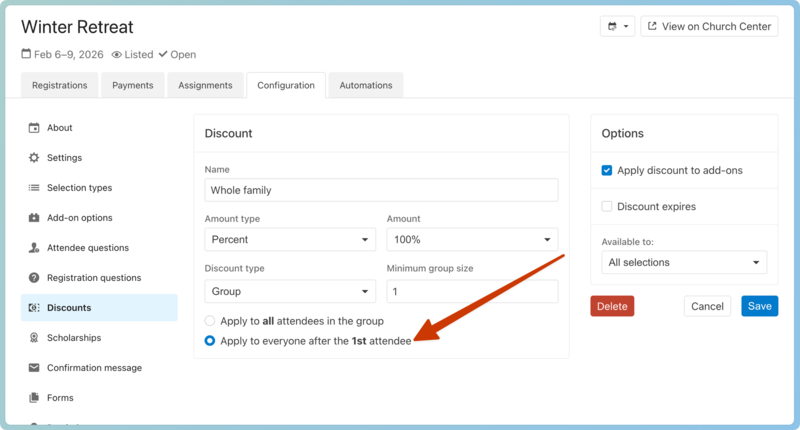Click the Confirmation message envelope icon

tap(34, 368)
